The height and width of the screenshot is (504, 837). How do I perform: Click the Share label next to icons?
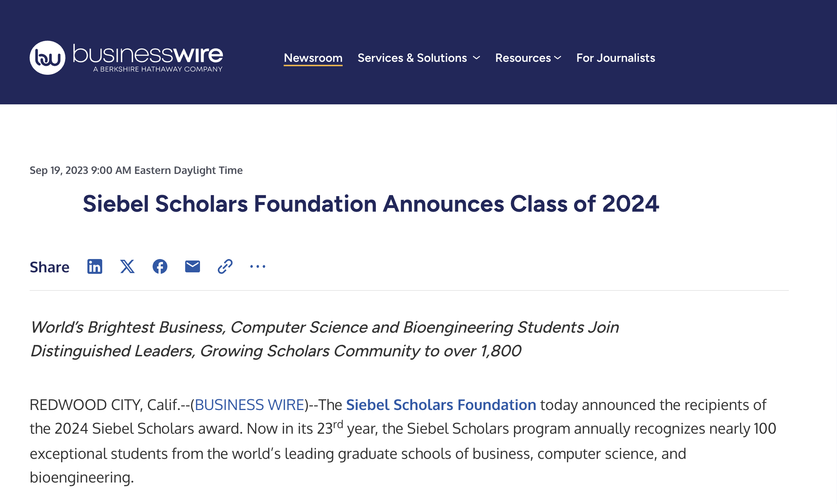50,266
